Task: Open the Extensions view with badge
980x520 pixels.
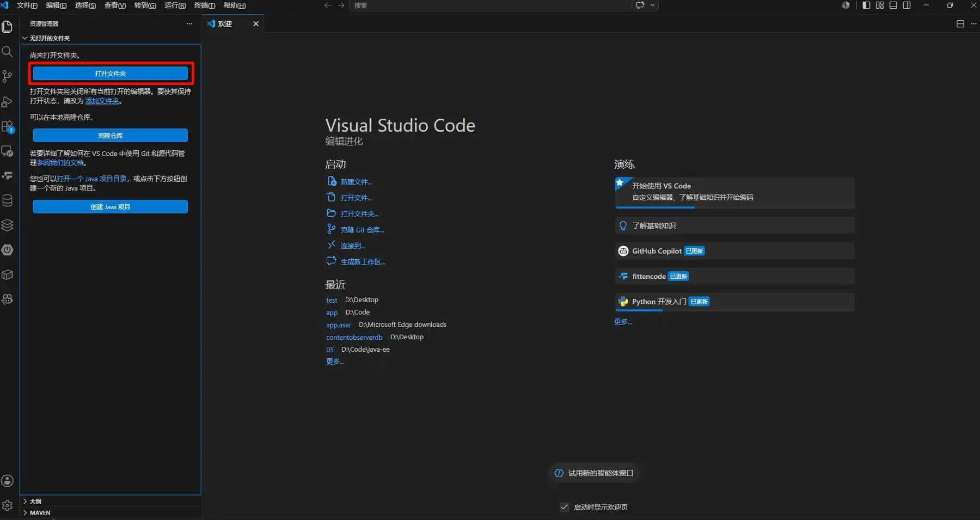Action: pyautogui.click(x=8, y=126)
